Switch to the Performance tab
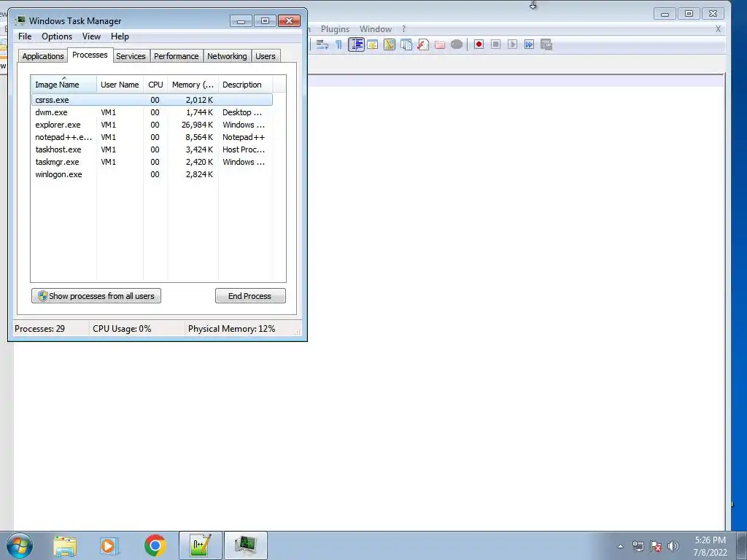The image size is (747, 560). 177,56
